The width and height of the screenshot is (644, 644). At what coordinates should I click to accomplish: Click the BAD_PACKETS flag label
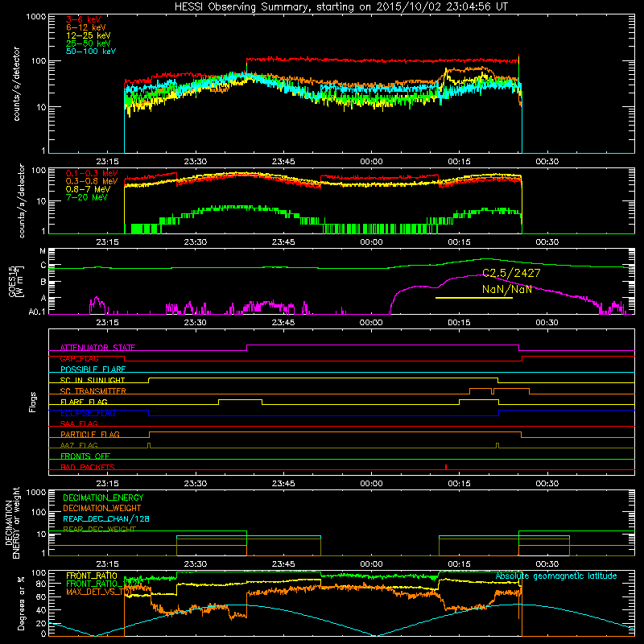(x=88, y=468)
